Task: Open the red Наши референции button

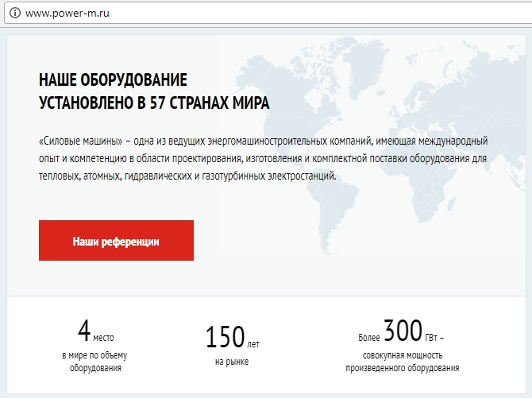Action: [116, 240]
